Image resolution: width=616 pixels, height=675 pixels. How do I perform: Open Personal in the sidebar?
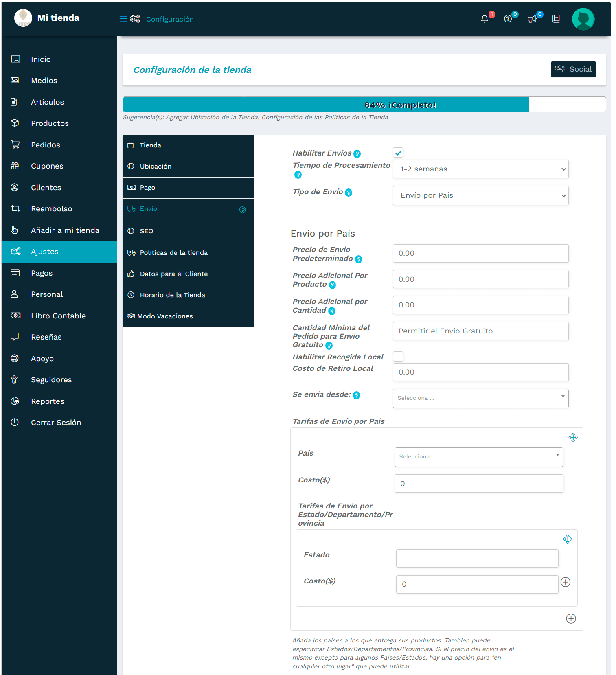59,294
